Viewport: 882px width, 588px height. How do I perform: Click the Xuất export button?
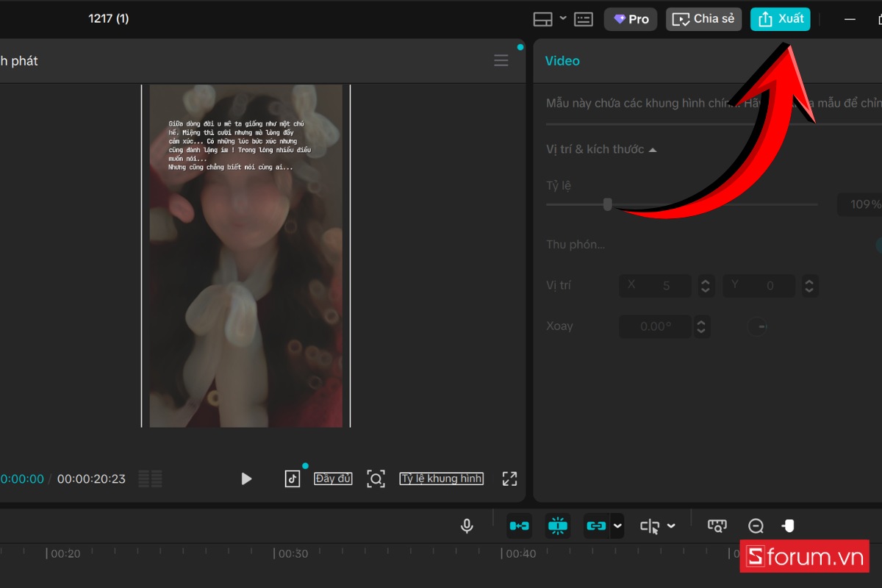780,19
